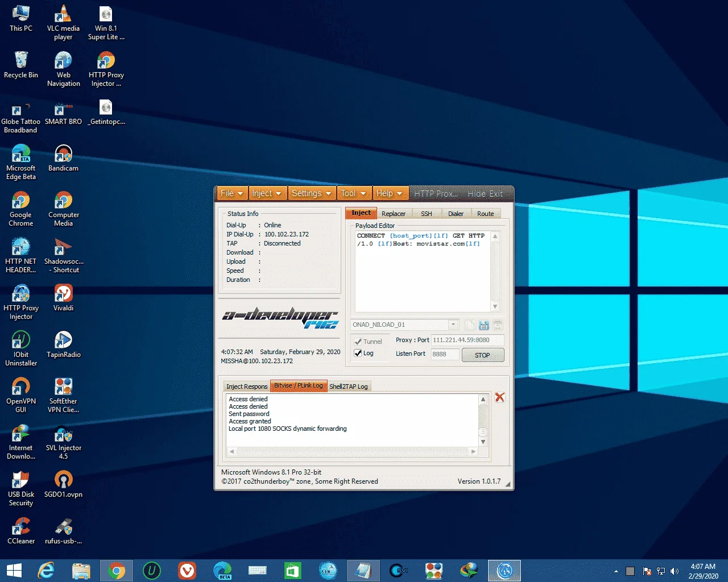Switch to the Replacer tab
Viewport: 728px width, 582px height.
[394, 214]
